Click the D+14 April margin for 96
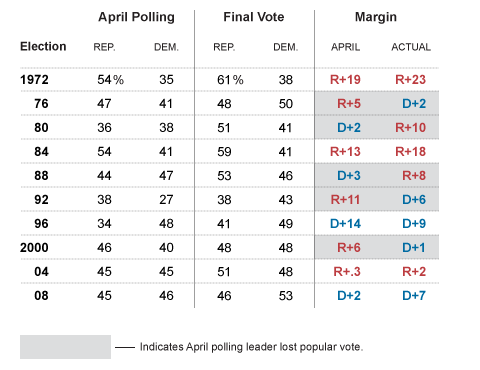Screen dimensions: 480x370 click(345, 224)
